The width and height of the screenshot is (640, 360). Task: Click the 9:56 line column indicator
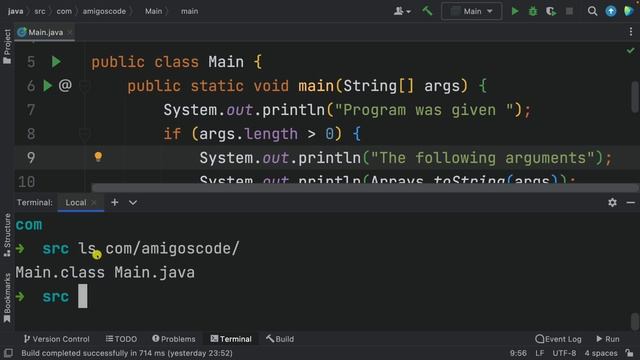518,353
